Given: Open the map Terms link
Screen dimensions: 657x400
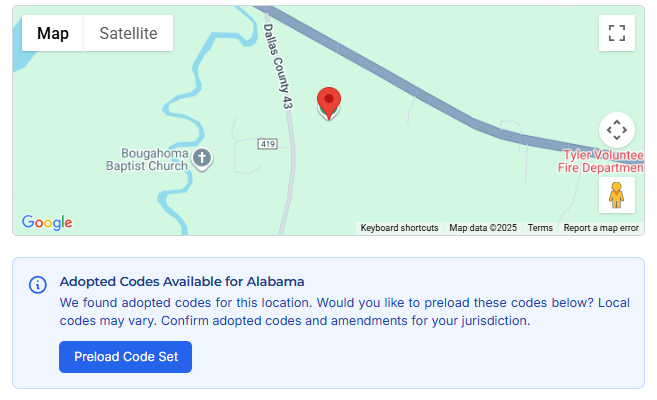Looking at the screenshot, I should click(x=540, y=228).
